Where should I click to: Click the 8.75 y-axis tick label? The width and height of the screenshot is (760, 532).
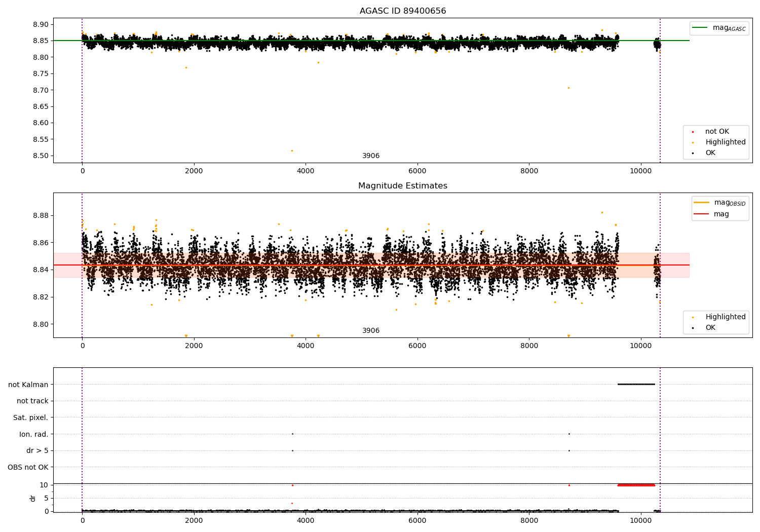[x=41, y=74]
